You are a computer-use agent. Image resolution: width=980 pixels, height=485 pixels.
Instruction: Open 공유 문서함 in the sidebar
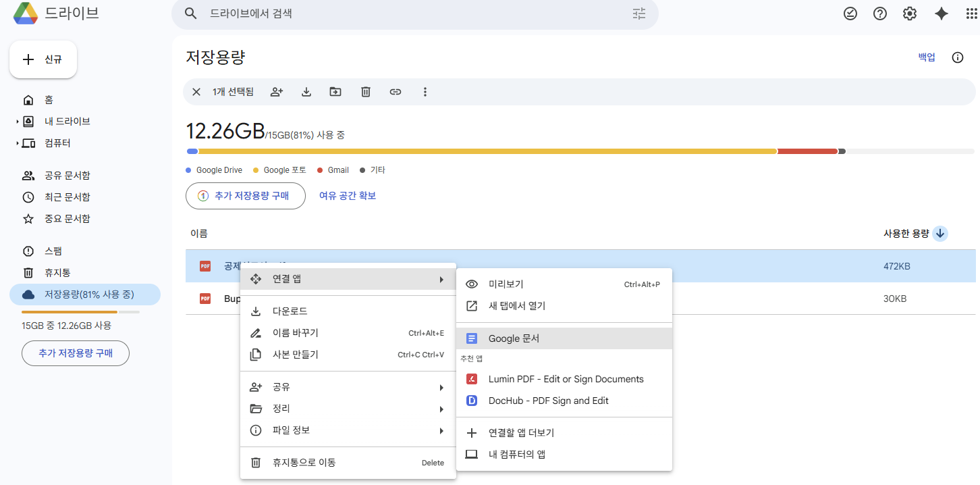[84, 176]
